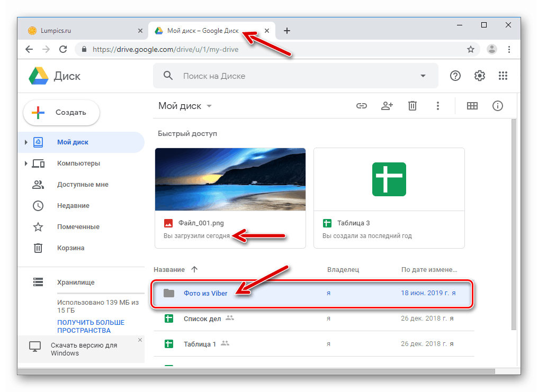Reload the current page
This screenshot has height=392, width=538.
point(63,49)
